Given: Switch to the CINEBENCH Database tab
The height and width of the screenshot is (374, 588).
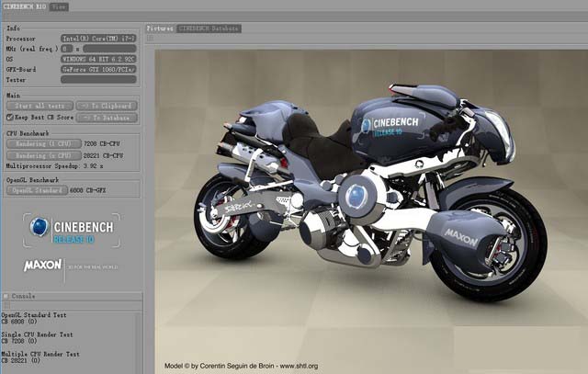Looking at the screenshot, I should tap(209, 28).
